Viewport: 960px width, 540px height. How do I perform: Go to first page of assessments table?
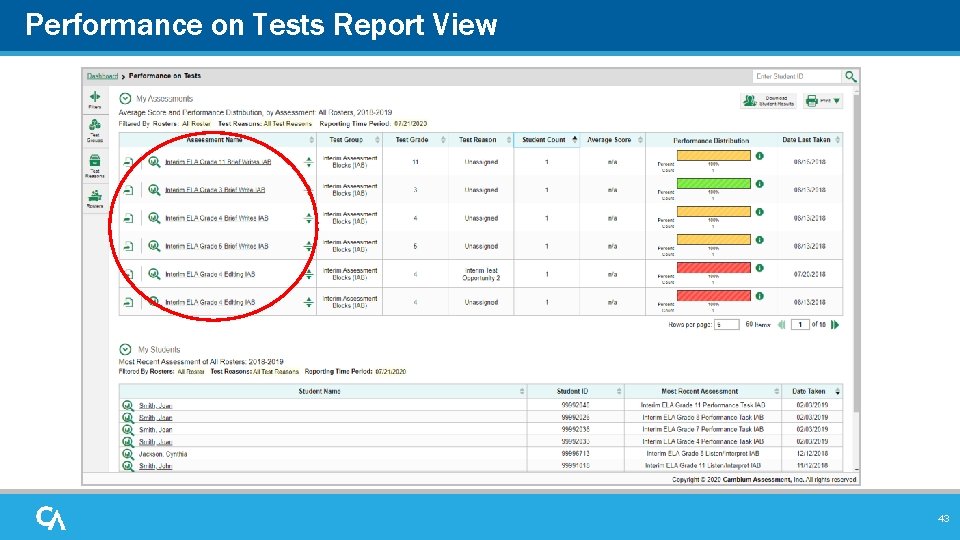click(x=781, y=324)
